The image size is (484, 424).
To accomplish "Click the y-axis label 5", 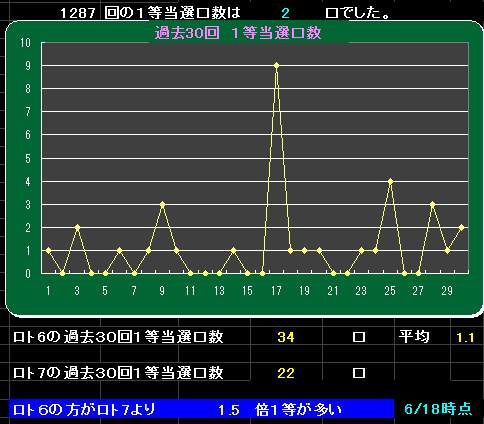I will point(28,158).
